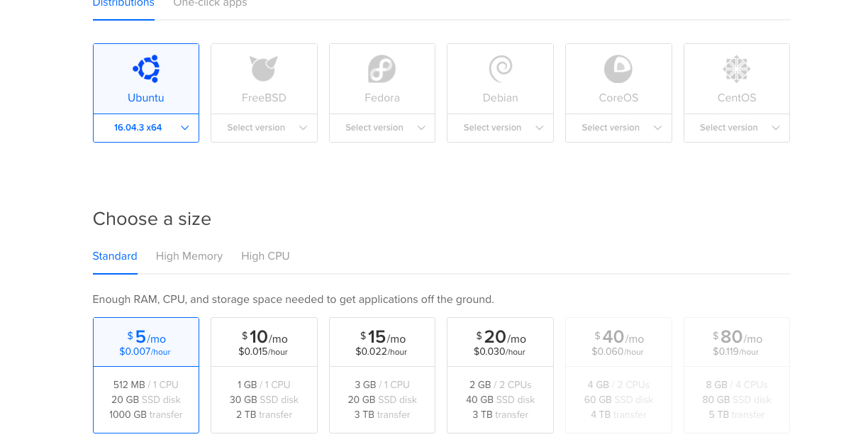Screen dimensions: 868x442
Task: Select the Ubuntu distribution logo
Action: [146, 69]
